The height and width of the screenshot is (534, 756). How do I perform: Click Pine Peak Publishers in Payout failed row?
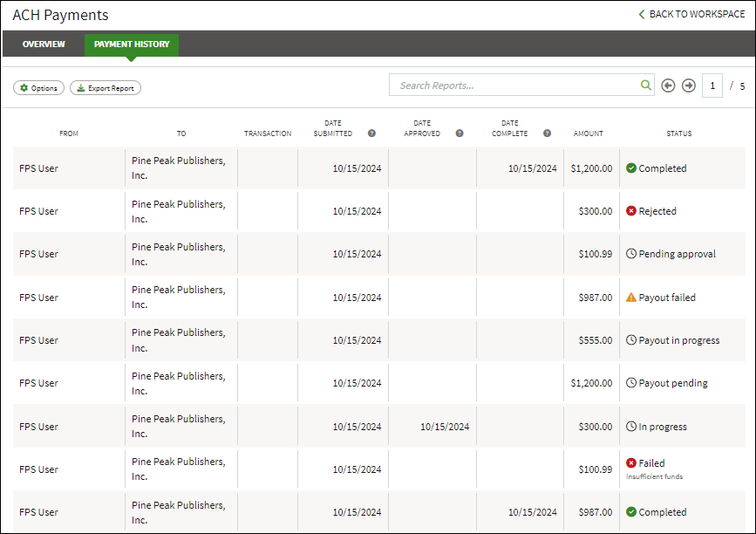(x=179, y=298)
